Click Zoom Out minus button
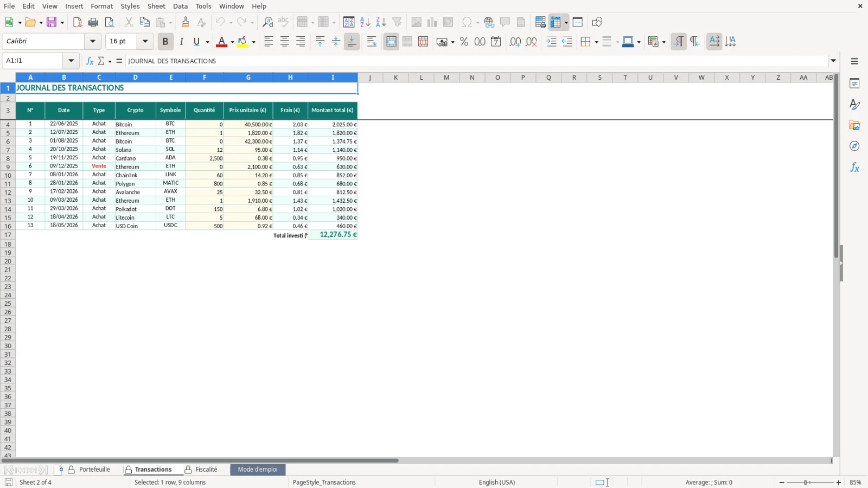Screen dimensions: 868x488 [782, 483]
